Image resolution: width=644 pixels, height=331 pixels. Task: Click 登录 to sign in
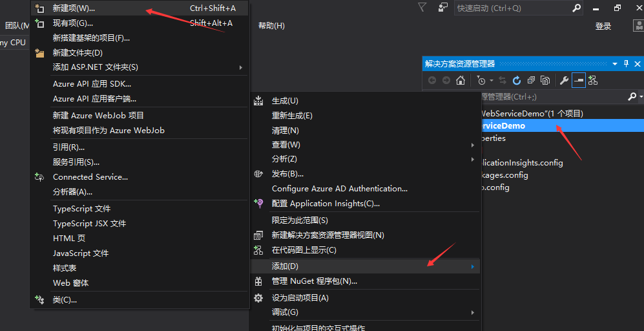tap(603, 27)
